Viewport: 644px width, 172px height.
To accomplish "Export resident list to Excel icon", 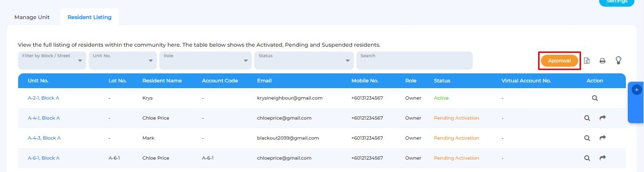I will (x=587, y=61).
